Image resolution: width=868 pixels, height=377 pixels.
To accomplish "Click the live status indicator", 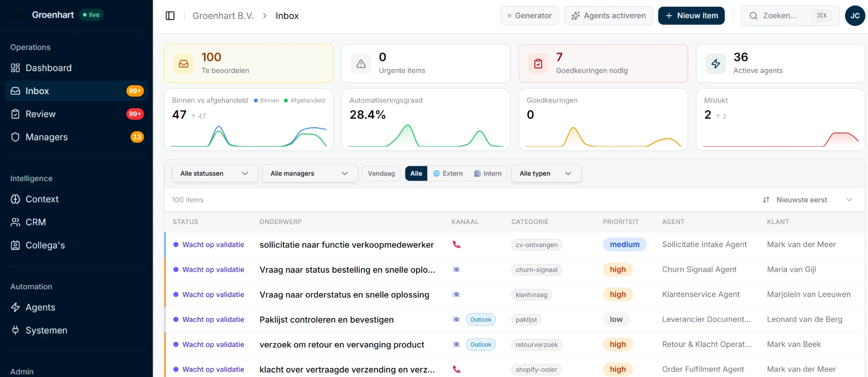I will [92, 15].
